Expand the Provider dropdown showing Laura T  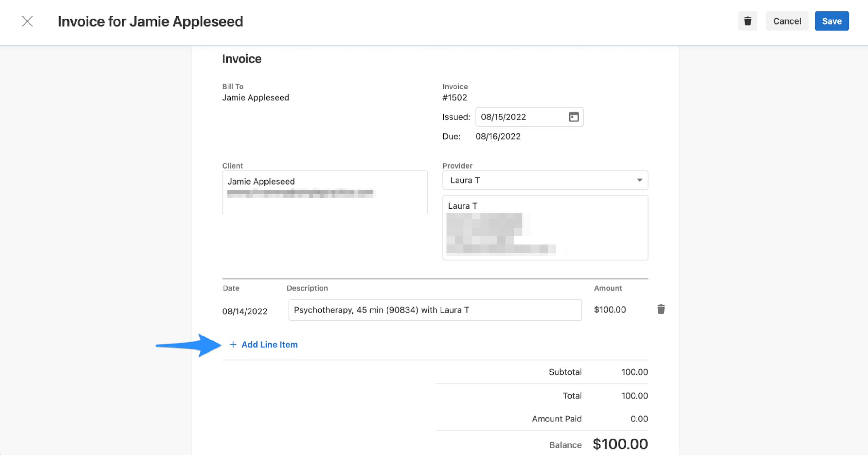[x=545, y=180]
